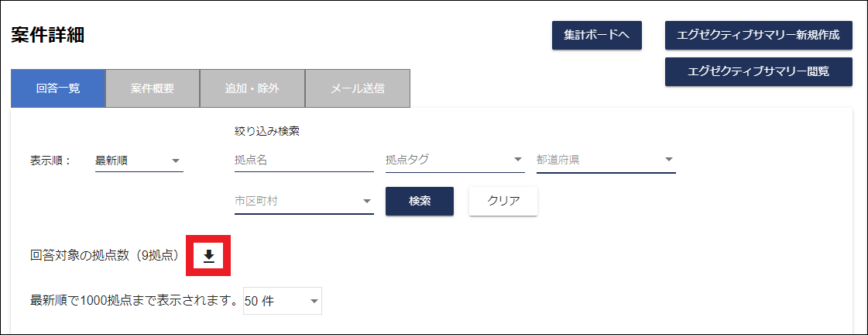
Task: Click the 集計ボードへ button
Action: point(596,36)
